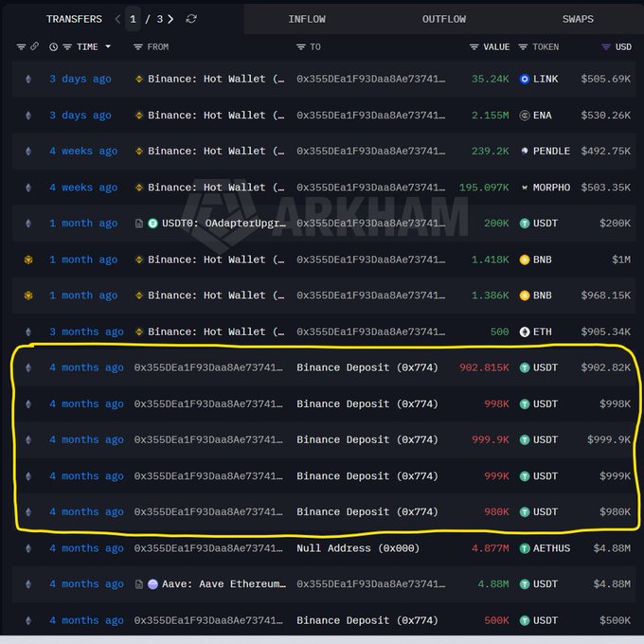Click the 195.097K MORPHO value
This screenshot has width=644, height=644.
coord(484,188)
